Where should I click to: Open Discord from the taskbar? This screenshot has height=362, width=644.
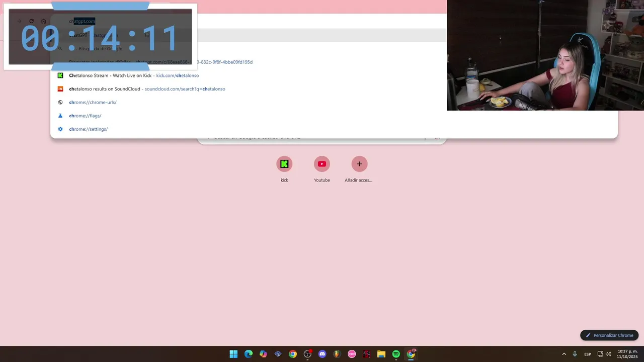pos(323,354)
